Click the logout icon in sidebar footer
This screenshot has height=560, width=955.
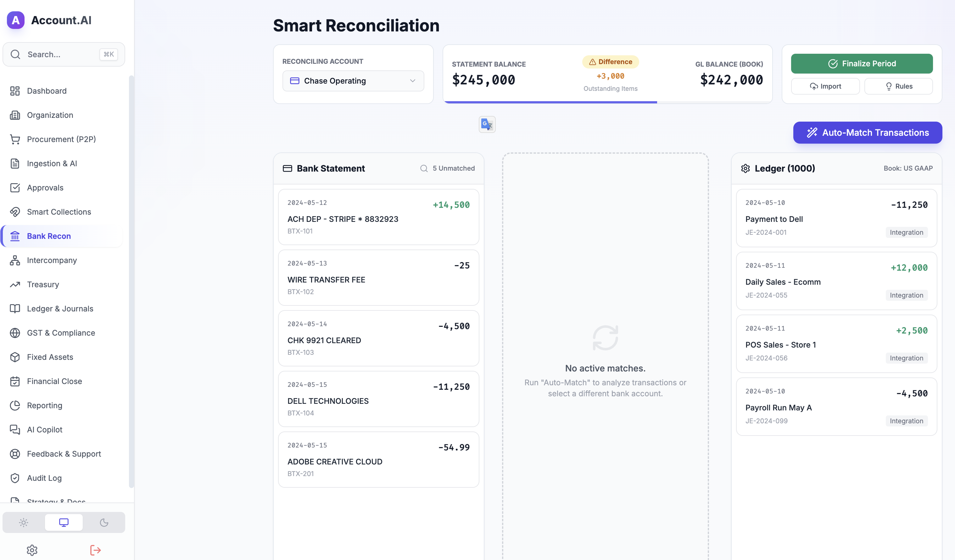(95, 550)
